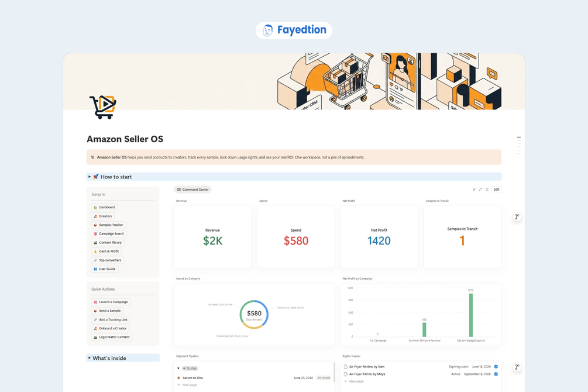Screen dimensions: 588x392
Task: Click Log Creator Content quick action
Action: coord(112,337)
